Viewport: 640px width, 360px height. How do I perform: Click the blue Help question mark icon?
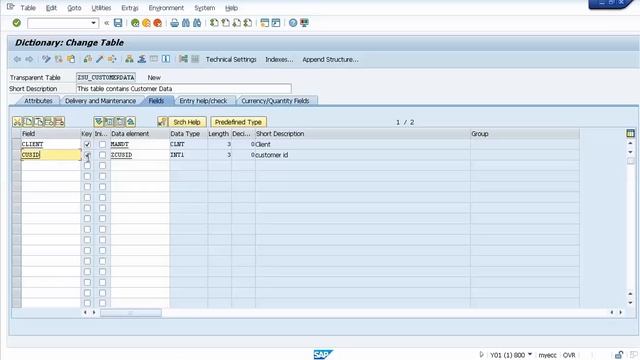[293, 23]
